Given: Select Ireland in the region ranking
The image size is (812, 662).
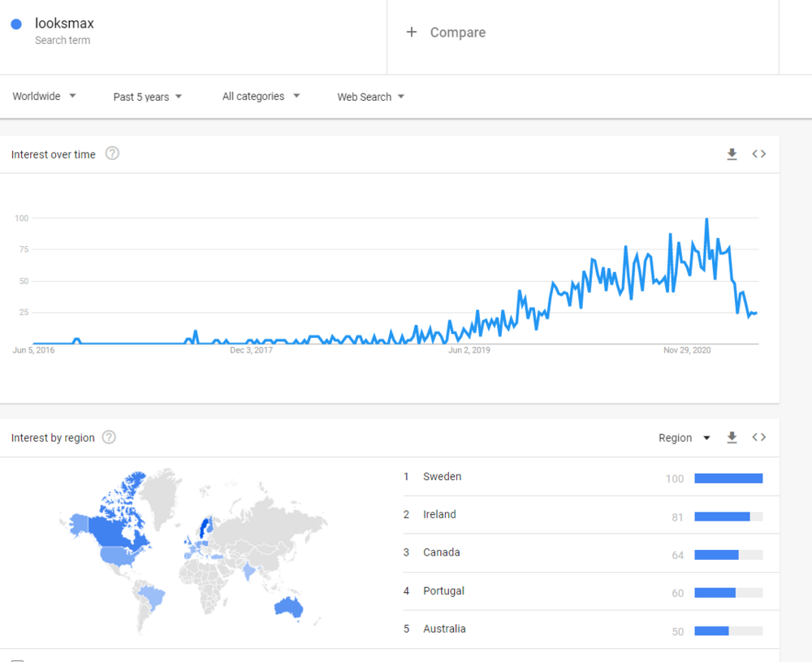Looking at the screenshot, I should pos(439,514).
